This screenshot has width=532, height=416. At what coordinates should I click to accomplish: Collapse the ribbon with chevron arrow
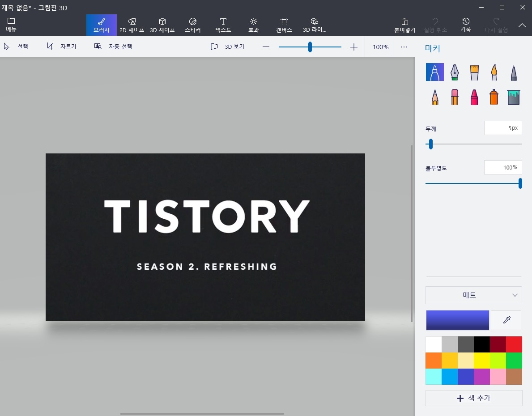[522, 25]
